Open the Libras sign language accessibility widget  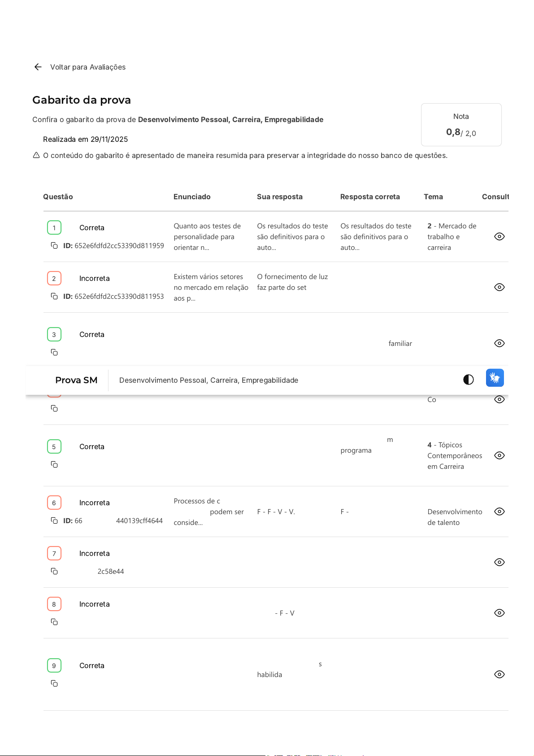tap(495, 378)
